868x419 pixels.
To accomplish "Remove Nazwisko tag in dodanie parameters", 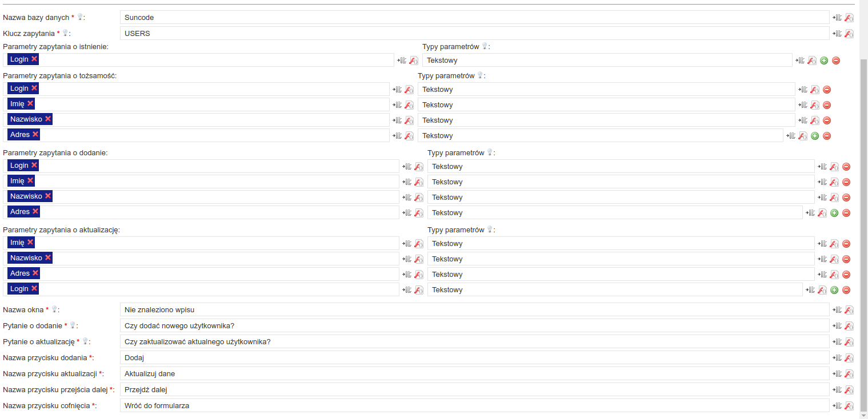I will tap(48, 196).
